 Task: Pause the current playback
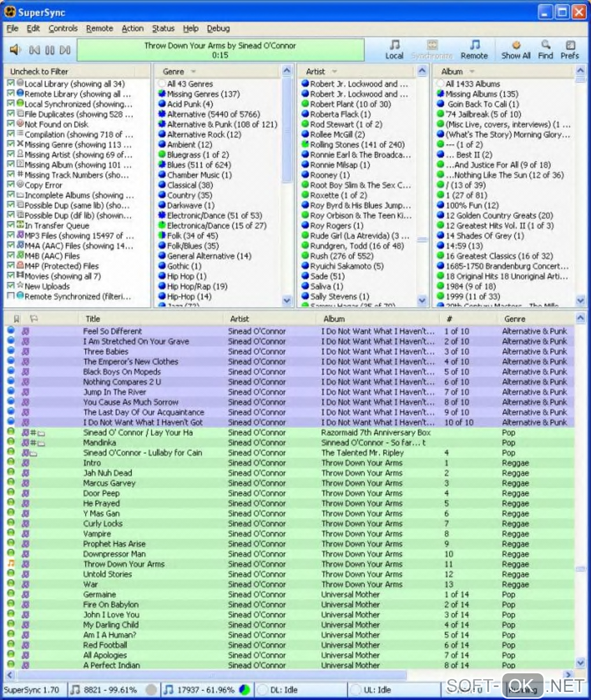point(50,50)
